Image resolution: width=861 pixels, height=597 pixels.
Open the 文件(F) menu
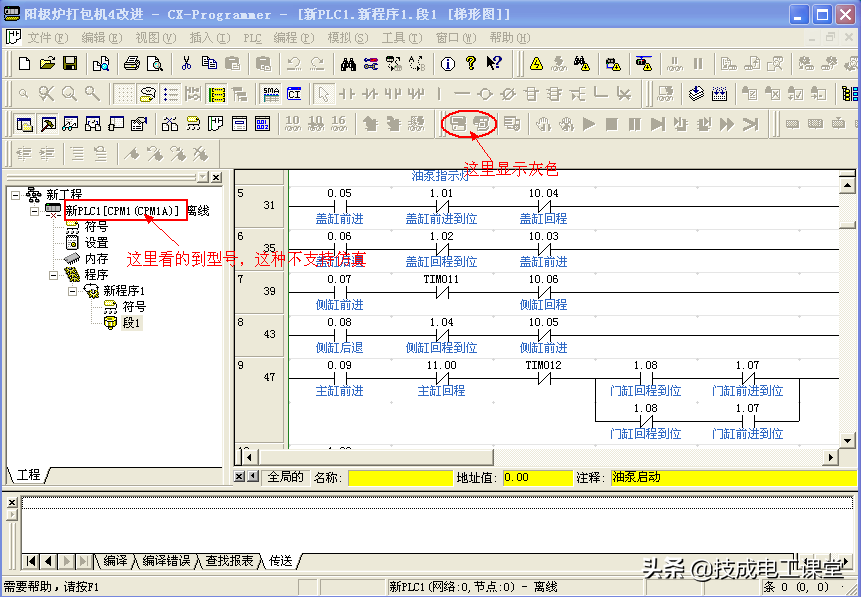(48, 38)
